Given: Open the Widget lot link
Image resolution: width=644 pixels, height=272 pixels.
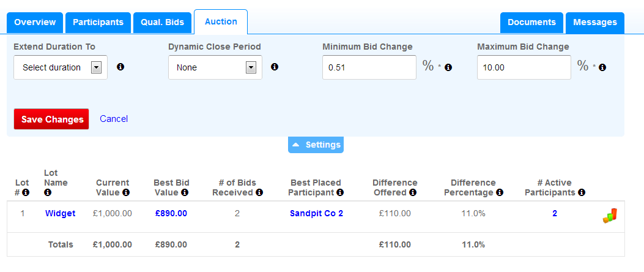Looking at the screenshot, I should click(x=61, y=213).
